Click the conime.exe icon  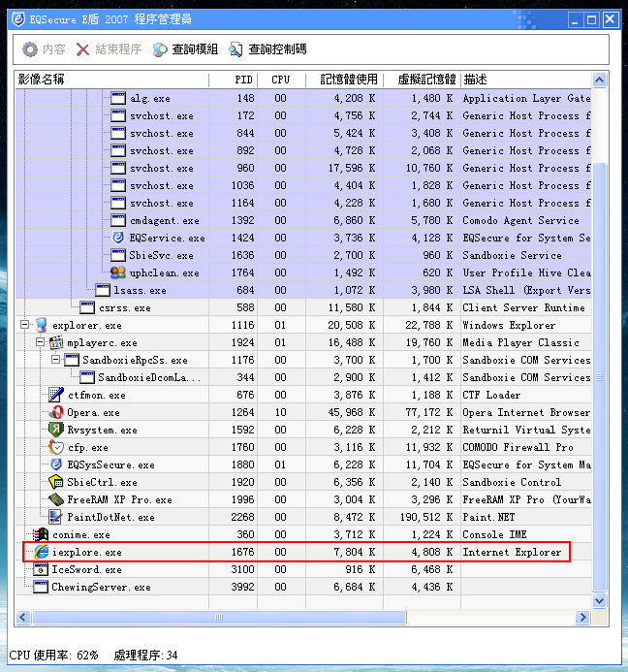point(41,534)
